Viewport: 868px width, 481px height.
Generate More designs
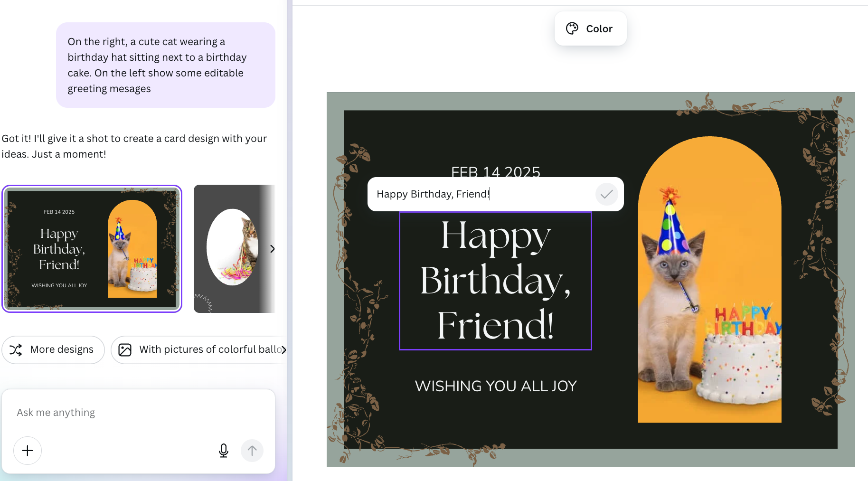point(53,350)
